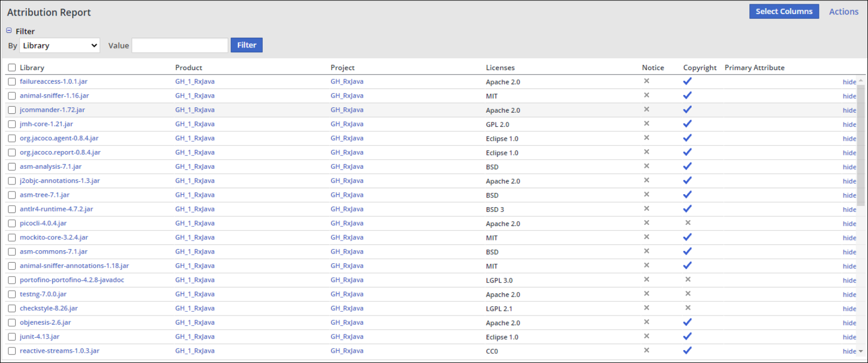Image resolution: width=868 pixels, height=363 pixels.
Task: Click the blue Filter button
Action: pyautogui.click(x=247, y=45)
